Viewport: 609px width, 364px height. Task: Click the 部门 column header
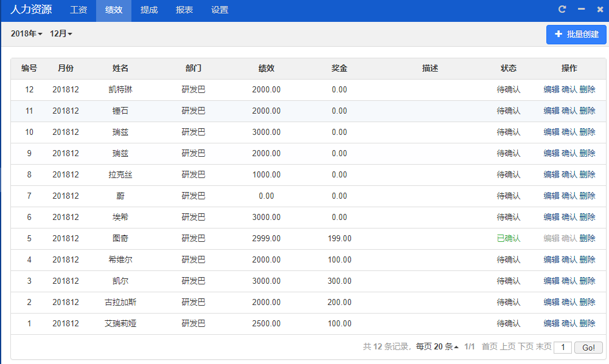point(193,69)
